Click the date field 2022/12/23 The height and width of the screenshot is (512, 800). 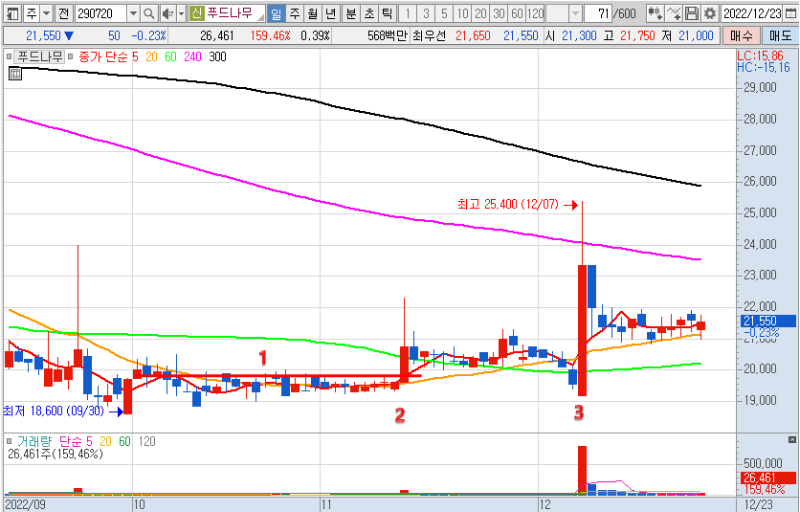pos(752,13)
